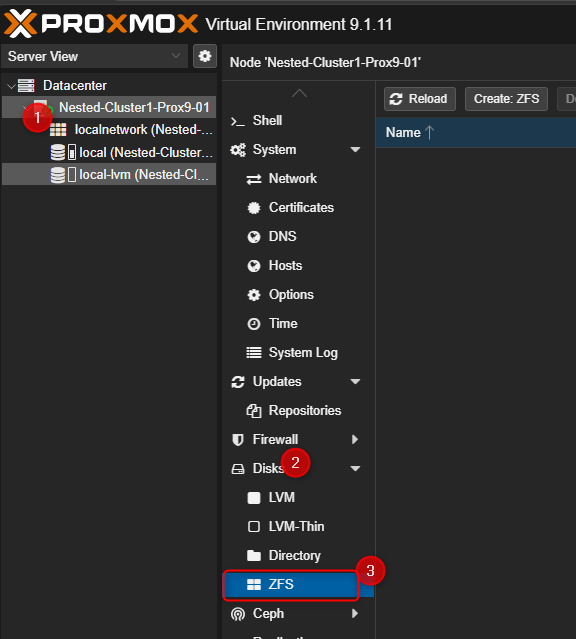Click the Time clock icon
This screenshot has width=576, height=639.
254,324
